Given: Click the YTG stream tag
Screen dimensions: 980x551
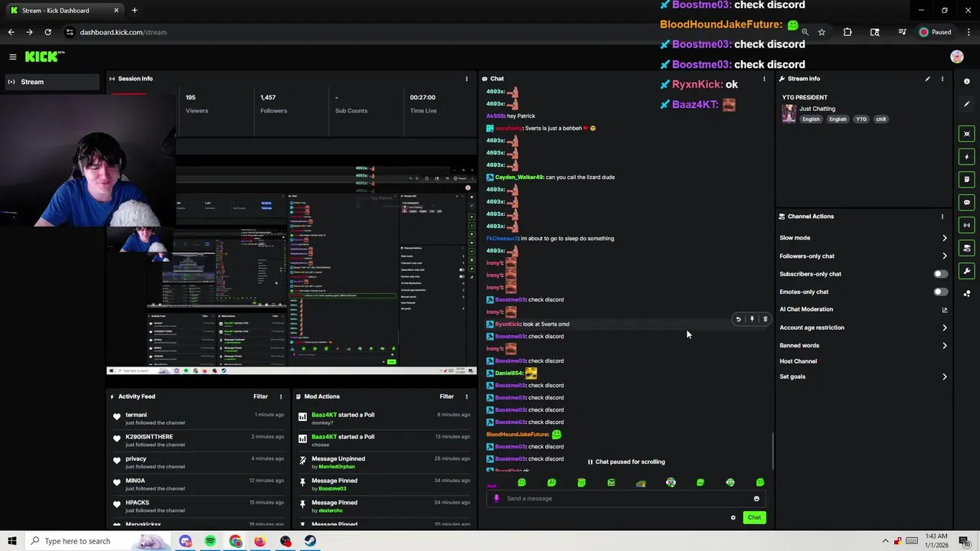Looking at the screenshot, I should [861, 119].
